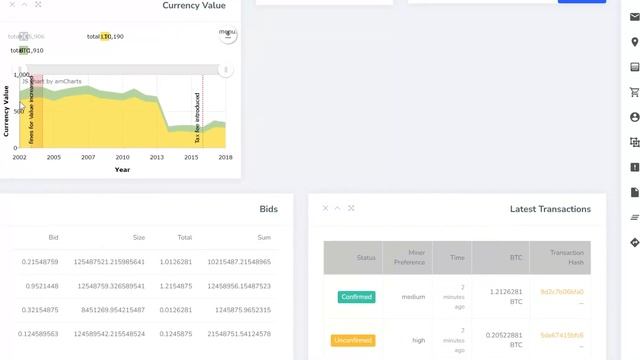Open the chart menu button

(227, 34)
